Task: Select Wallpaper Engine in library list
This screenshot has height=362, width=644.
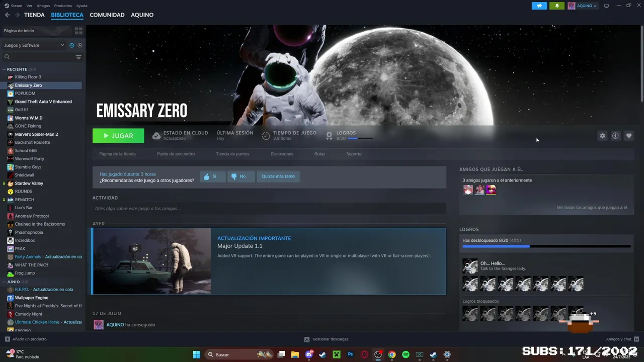Action: pyautogui.click(x=32, y=298)
